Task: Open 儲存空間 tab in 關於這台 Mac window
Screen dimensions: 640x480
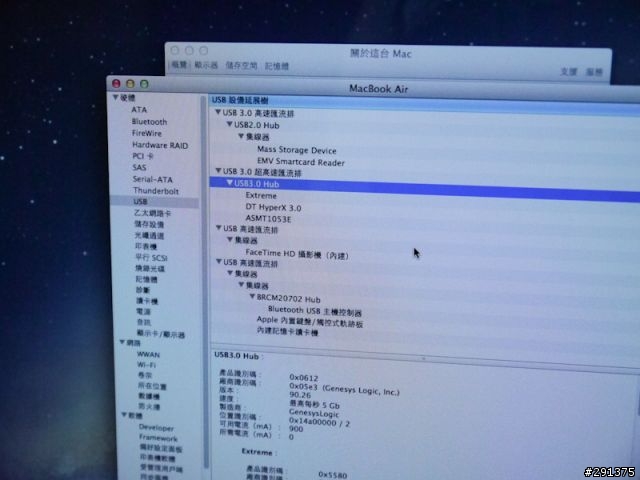Action: [x=241, y=65]
